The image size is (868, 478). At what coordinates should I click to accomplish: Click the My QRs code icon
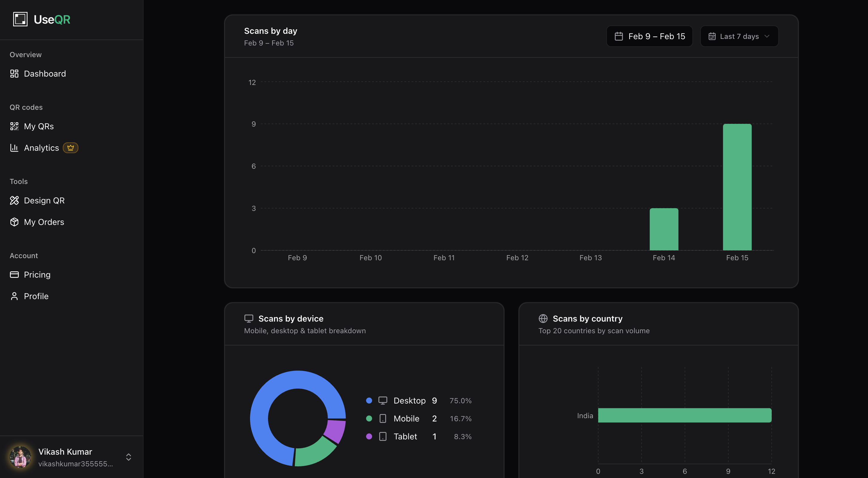(x=14, y=126)
